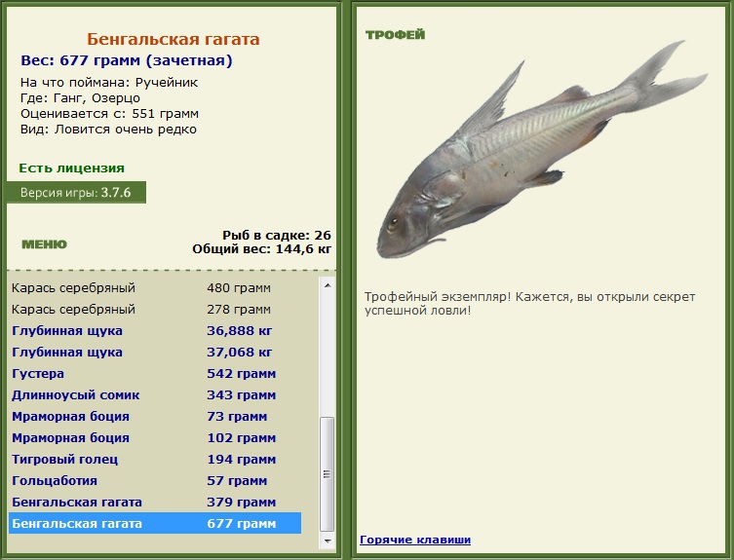Select Бенгальская гагата 379 грамм row
Screen dimensions: 734x560
[x=154, y=503]
